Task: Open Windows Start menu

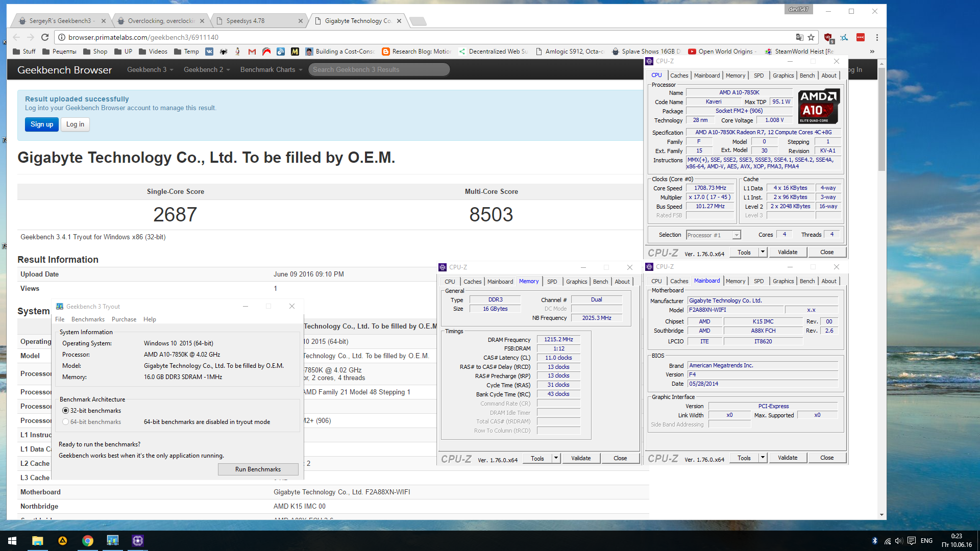Action: 12,541
